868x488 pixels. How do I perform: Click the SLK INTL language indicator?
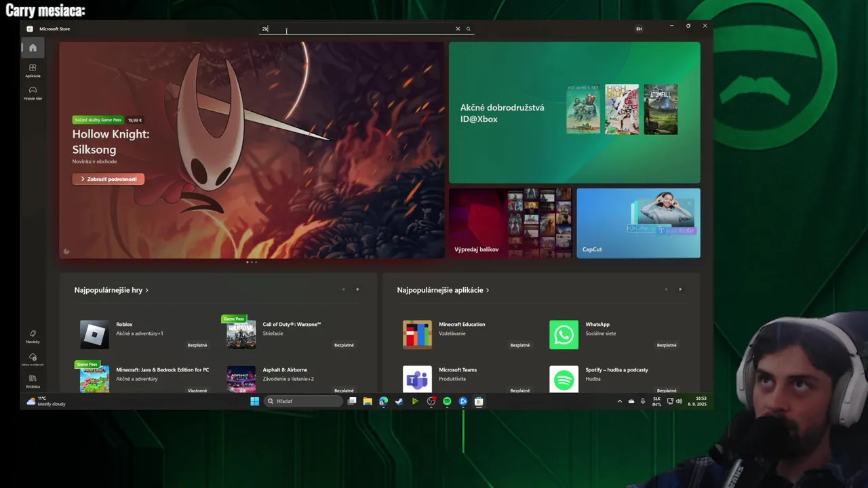656,401
